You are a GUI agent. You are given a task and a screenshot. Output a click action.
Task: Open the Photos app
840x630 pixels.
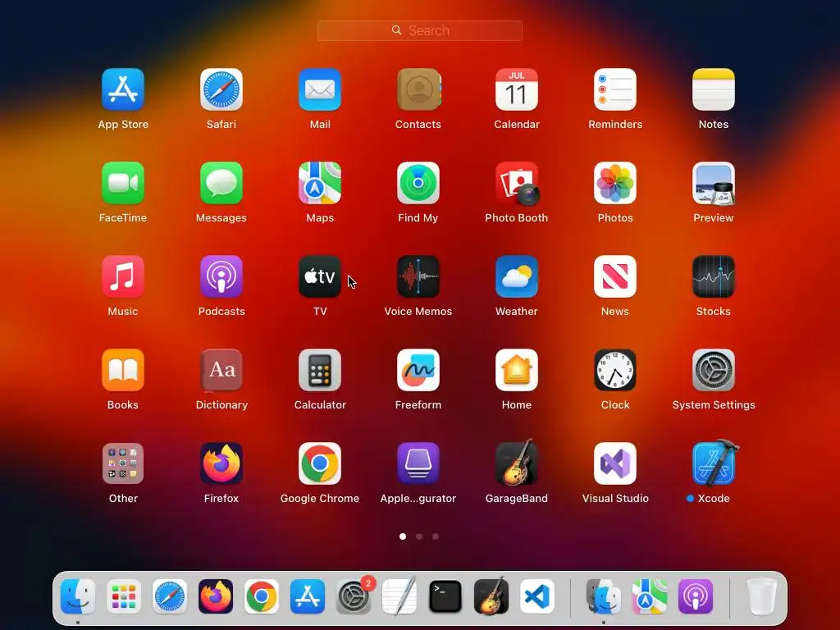pyautogui.click(x=615, y=183)
